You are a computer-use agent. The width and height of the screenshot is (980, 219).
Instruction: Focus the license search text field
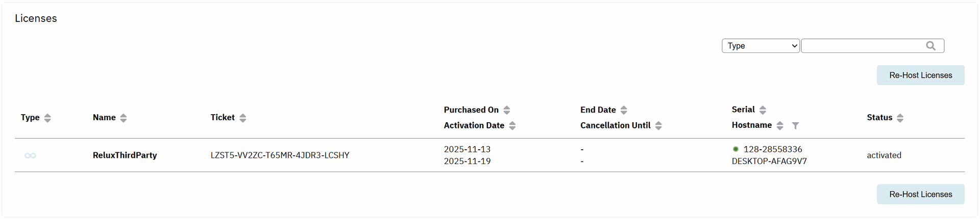863,46
